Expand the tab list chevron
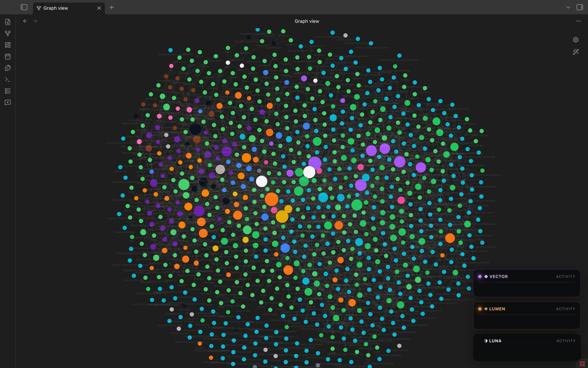Viewport: 588px width, 368px height. point(568,7)
